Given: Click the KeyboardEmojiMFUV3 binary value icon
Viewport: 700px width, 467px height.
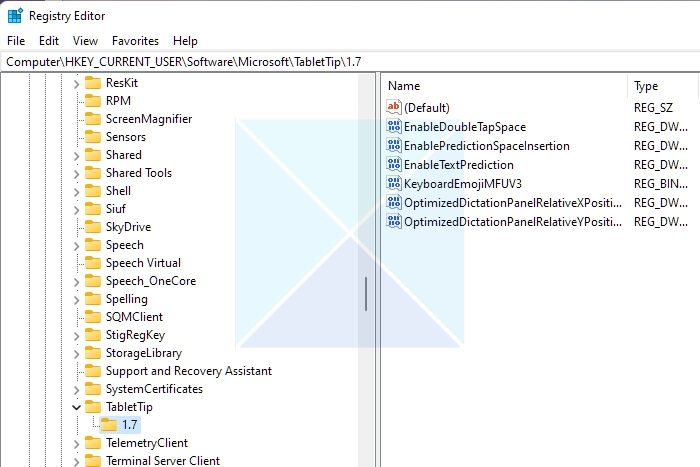Looking at the screenshot, I should click(394, 183).
